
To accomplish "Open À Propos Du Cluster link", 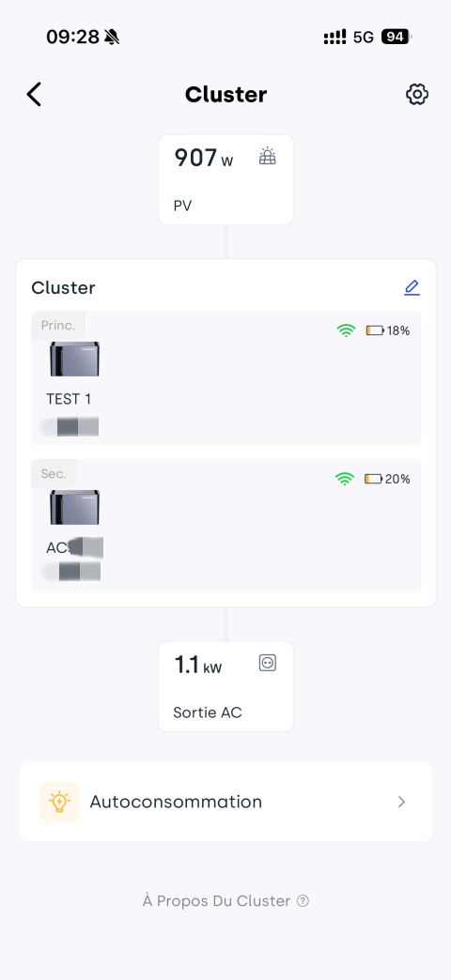I will pos(216,900).
